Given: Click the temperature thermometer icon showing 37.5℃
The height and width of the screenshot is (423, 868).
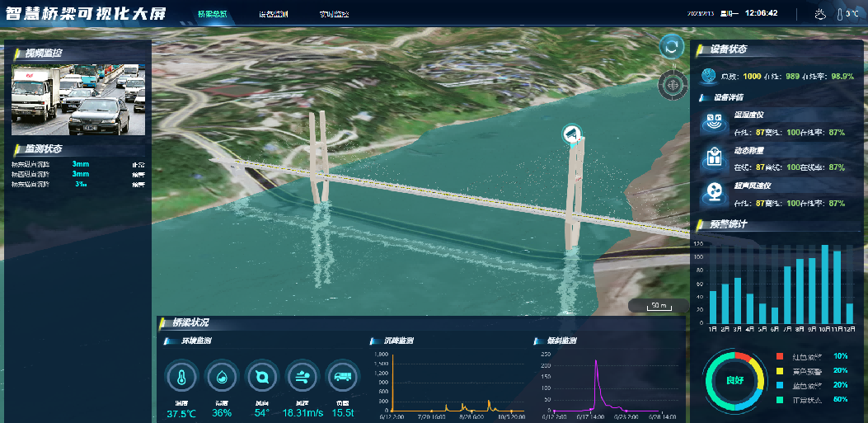Looking at the screenshot, I should pos(181,377).
